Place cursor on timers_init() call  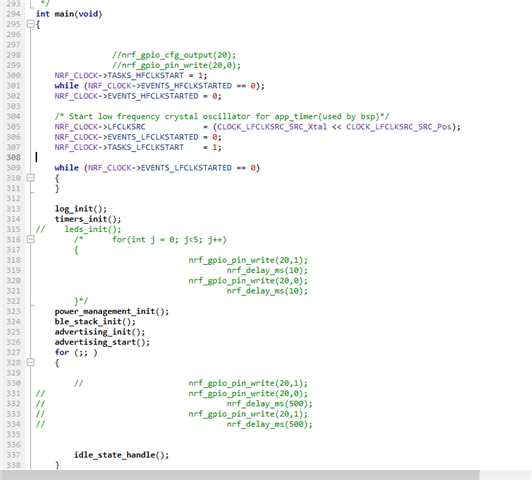[x=88, y=219]
